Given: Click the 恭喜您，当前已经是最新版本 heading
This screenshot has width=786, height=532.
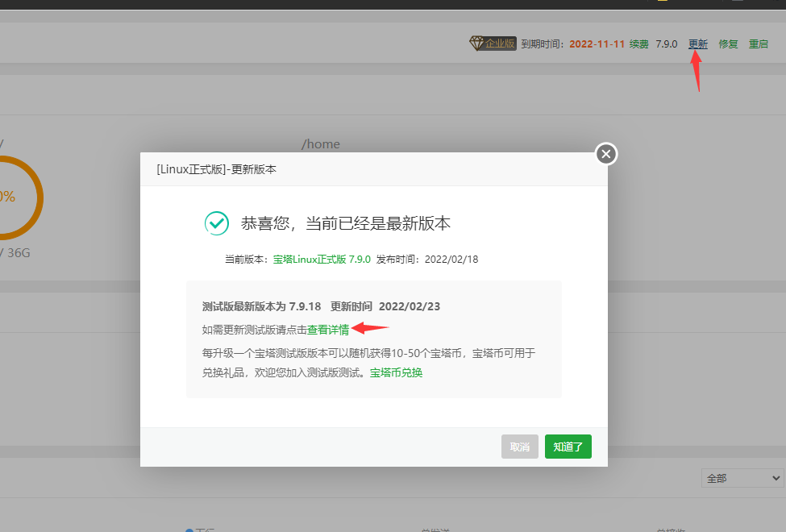Looking at the screenshot, I should click(x=345, y=223).
